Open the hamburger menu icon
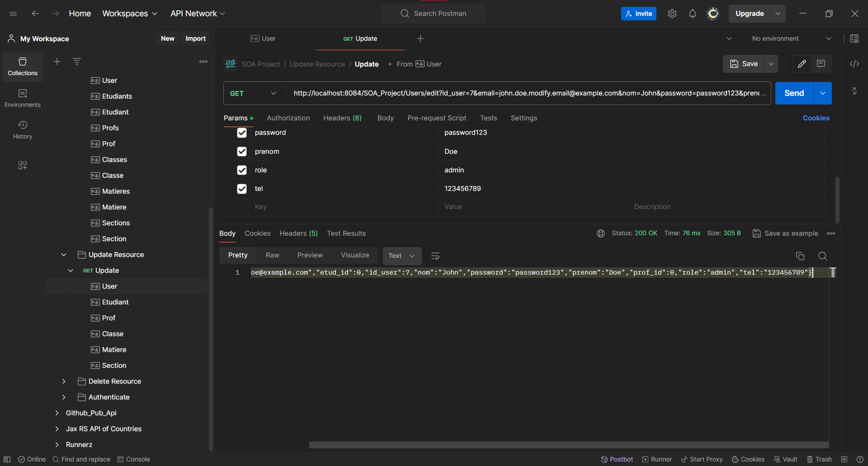 13,14
